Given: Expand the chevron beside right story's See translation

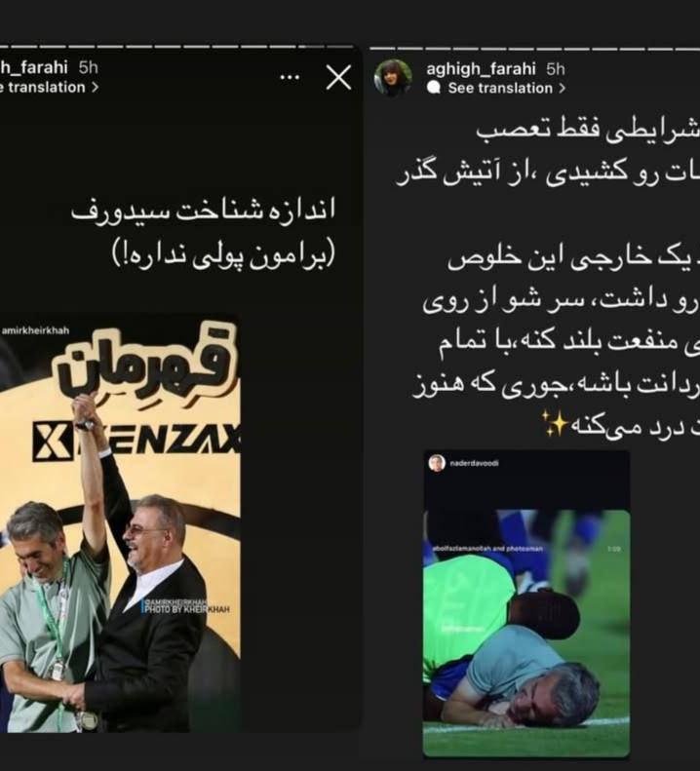Looking at the screenshot, I should [x=562, y=88].
